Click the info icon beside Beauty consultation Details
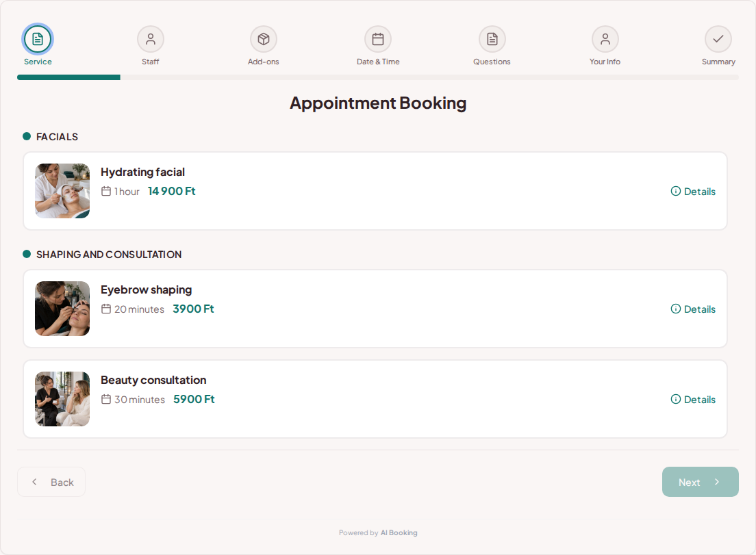756x555 pixels. click(676, 400)
